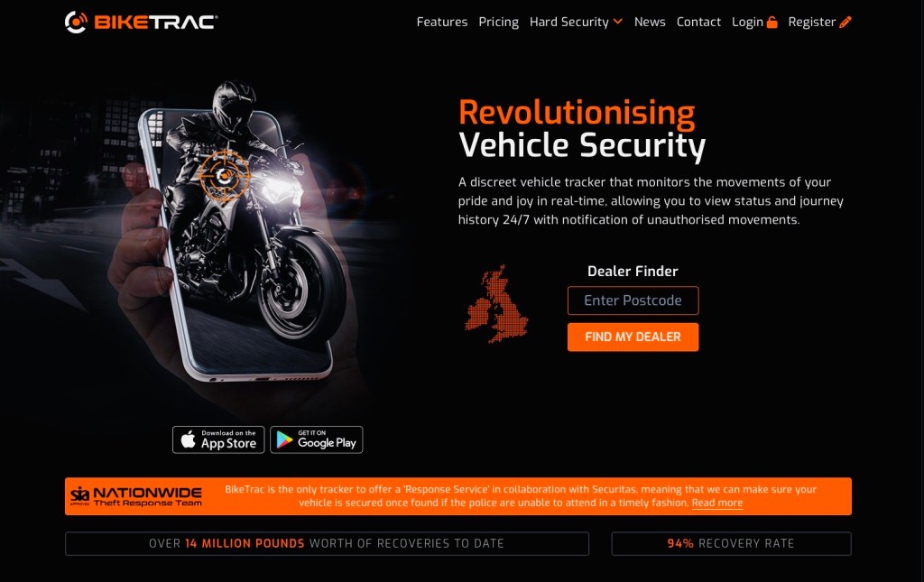This screenshot has width=924, height=582.
Task: Open the Hard Security menu
Action: pos(569,22)
